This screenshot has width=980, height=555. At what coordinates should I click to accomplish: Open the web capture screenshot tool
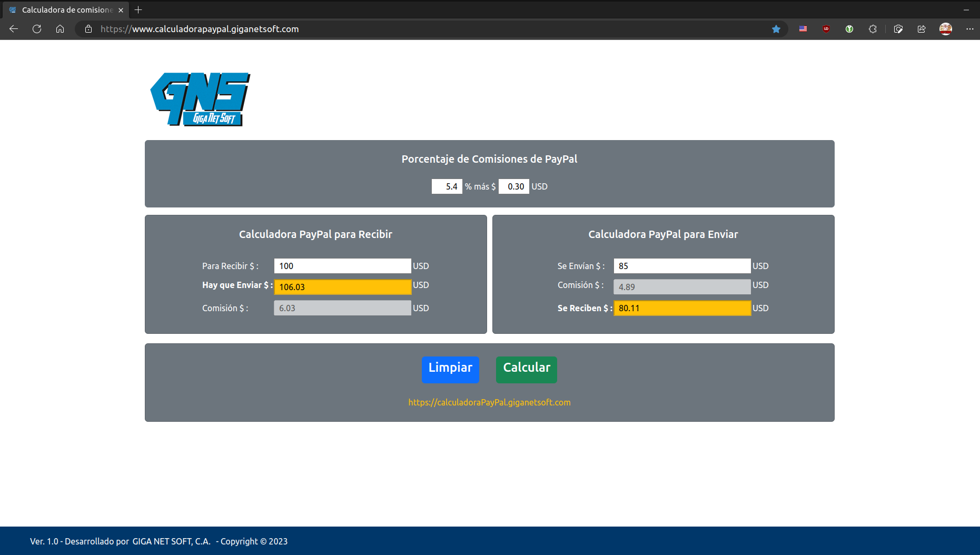click(x=898, y=29)
